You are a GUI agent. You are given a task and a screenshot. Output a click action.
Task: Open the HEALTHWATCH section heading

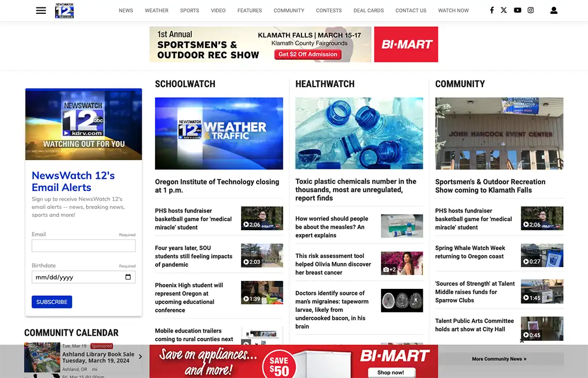325,84
